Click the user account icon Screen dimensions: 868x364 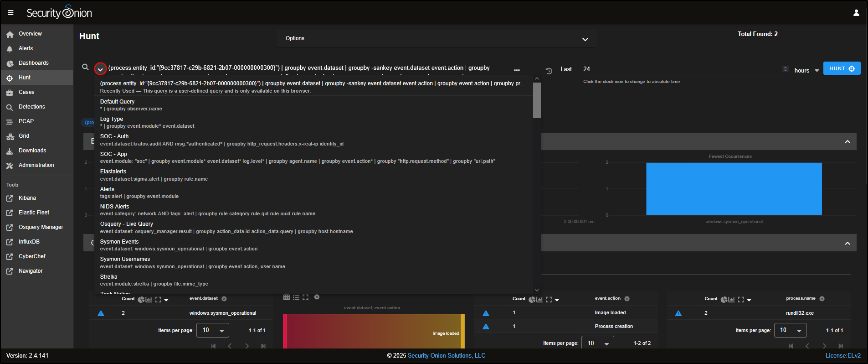click(856, 13)
